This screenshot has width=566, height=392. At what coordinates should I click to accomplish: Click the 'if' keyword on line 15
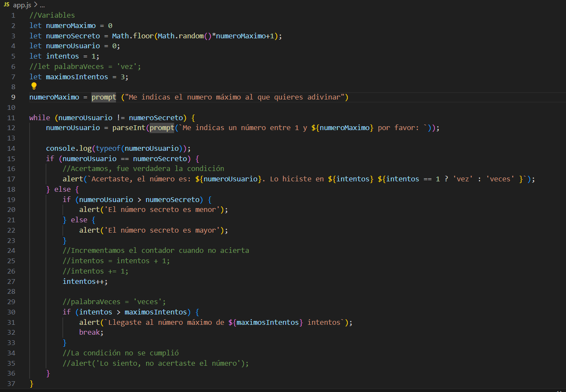(50, 159)
